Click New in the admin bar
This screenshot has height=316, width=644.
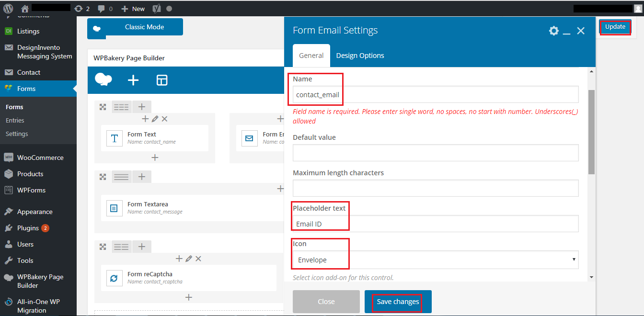pos(133,9)
